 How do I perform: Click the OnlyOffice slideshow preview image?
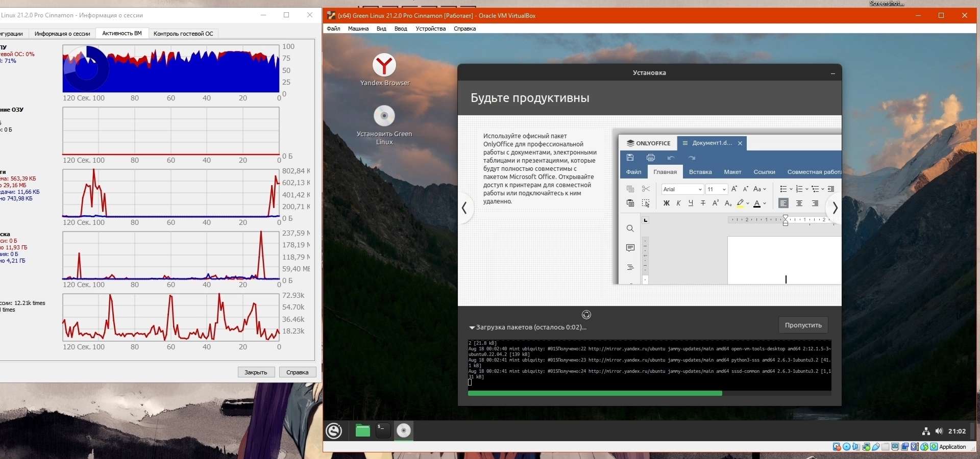coord(726,207)
